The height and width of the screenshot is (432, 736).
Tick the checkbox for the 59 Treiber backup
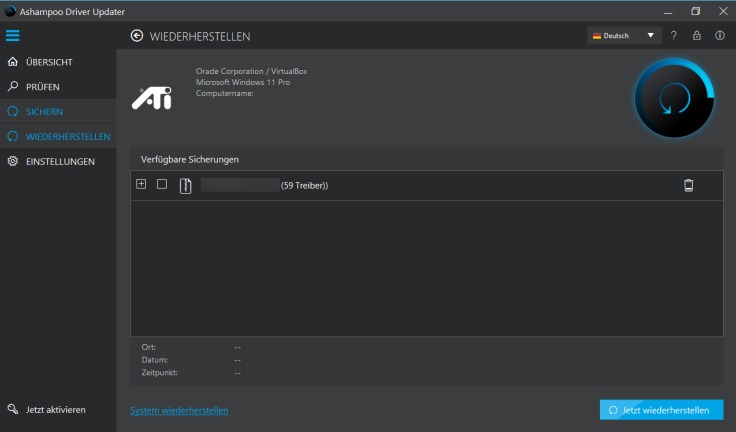tap(162, 184)
